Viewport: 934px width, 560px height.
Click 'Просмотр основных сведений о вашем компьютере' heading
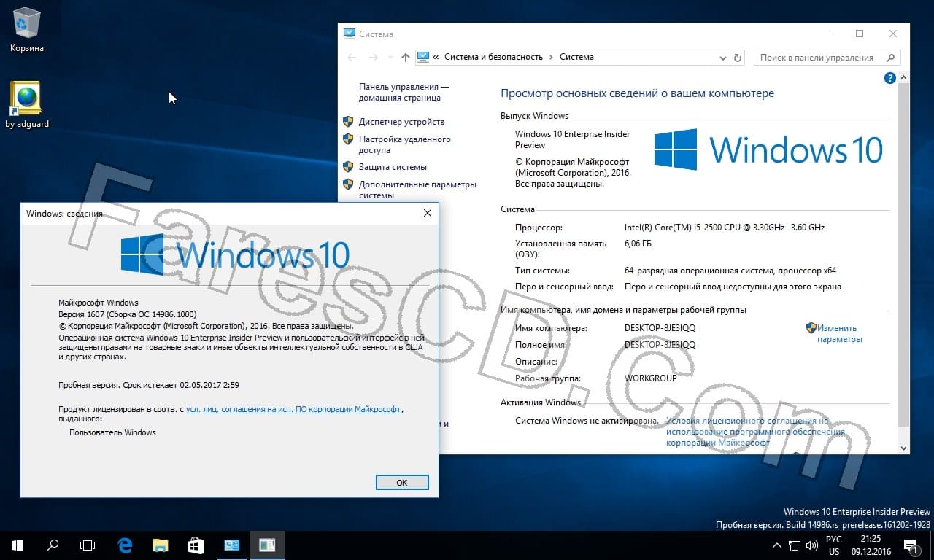point(637,93)
